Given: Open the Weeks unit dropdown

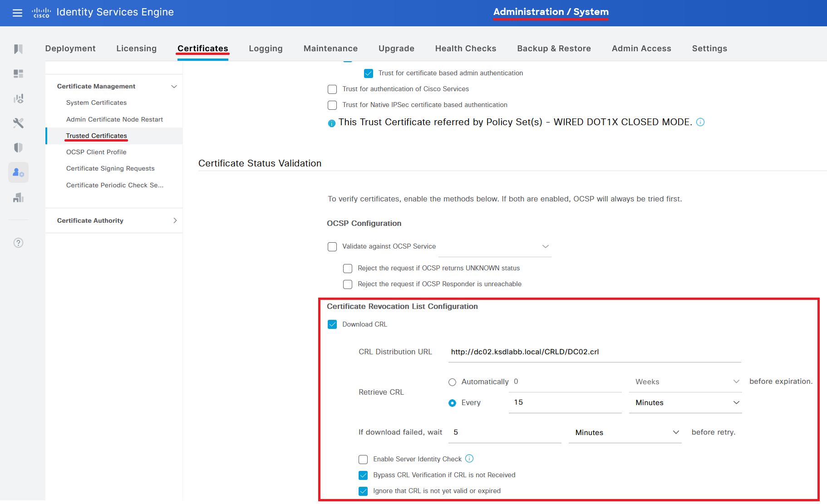Looking at the screenshot, I should (x=685, y=382).
